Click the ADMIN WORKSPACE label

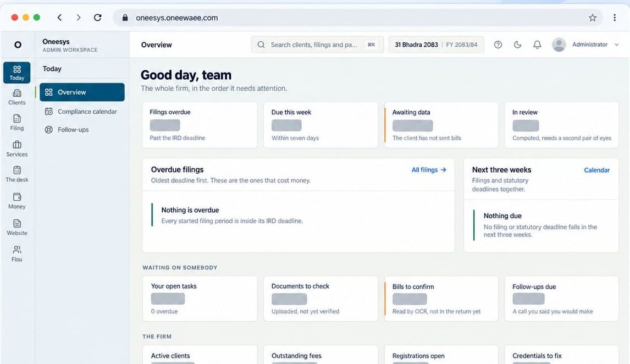70,50
